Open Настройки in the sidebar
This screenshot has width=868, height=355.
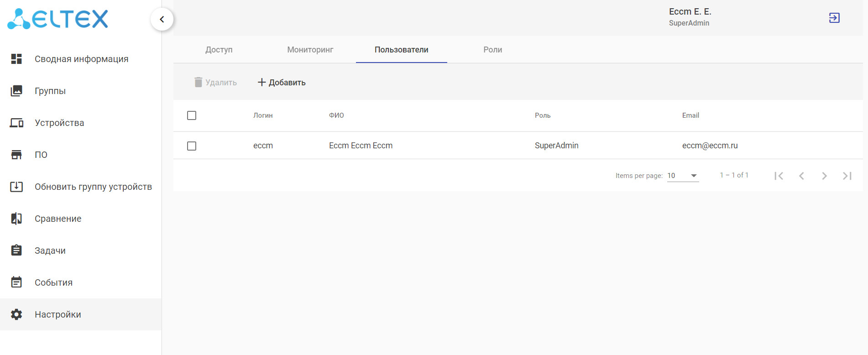tap(58, 314)
